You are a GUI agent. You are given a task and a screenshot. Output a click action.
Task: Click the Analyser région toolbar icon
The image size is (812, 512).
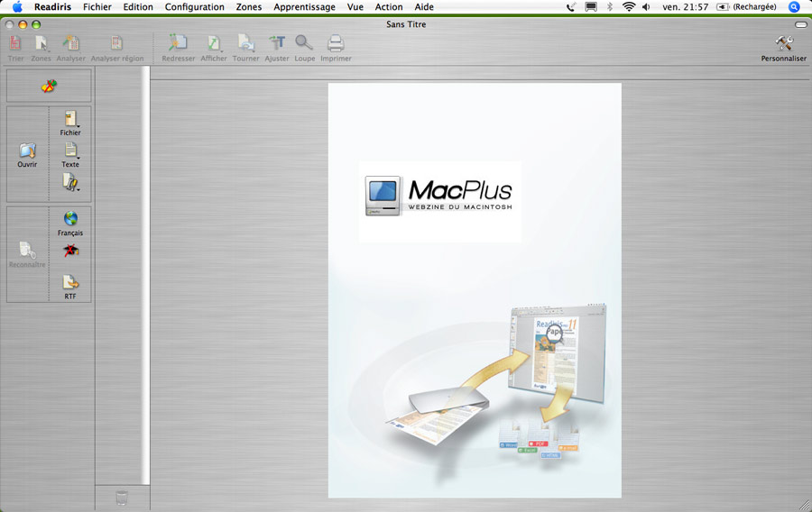pos(117,44)
